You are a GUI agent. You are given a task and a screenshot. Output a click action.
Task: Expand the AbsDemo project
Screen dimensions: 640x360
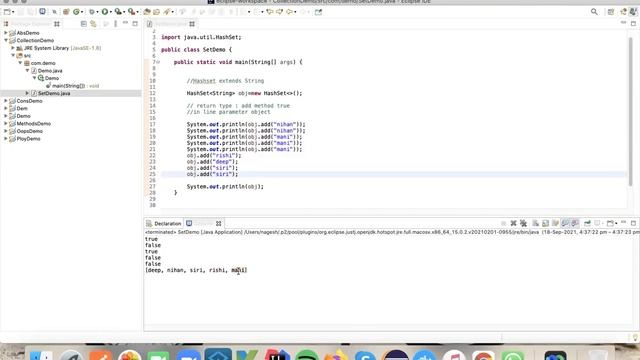click(x=6, y=33)
